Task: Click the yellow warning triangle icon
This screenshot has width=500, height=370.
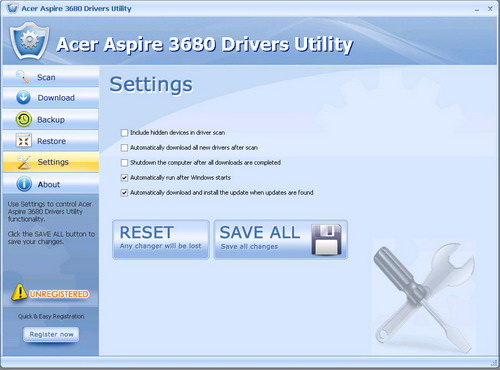Action: point(19,292)
